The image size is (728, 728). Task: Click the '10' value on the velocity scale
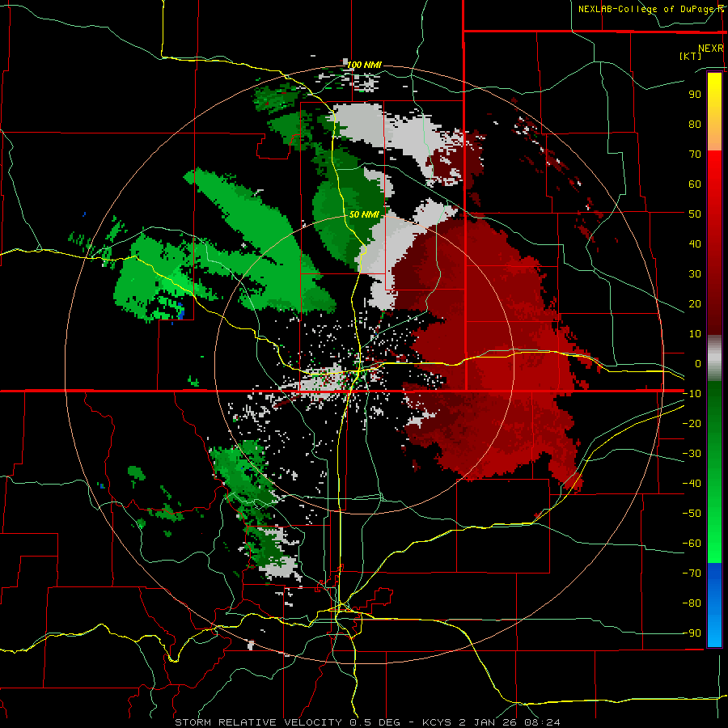point(695,334)
